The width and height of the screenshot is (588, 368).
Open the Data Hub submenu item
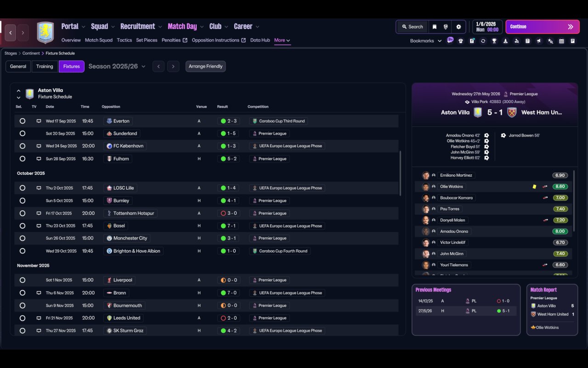click(260, 40)
